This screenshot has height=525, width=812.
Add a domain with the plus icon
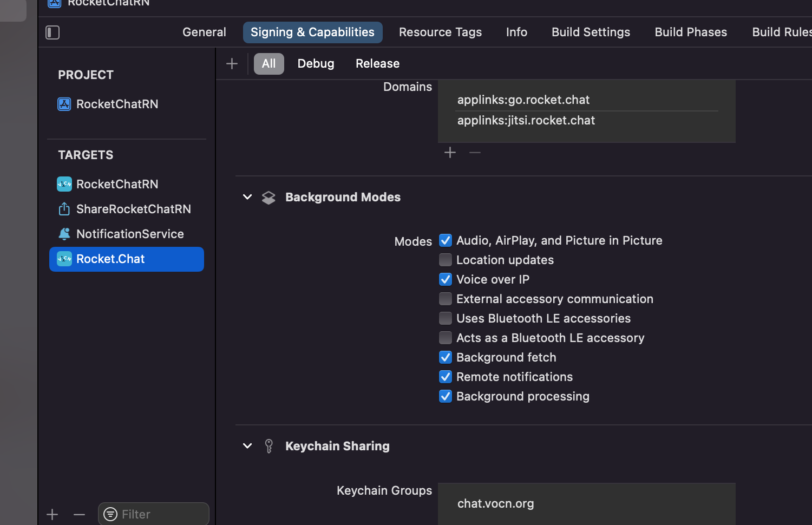point(450,153)
